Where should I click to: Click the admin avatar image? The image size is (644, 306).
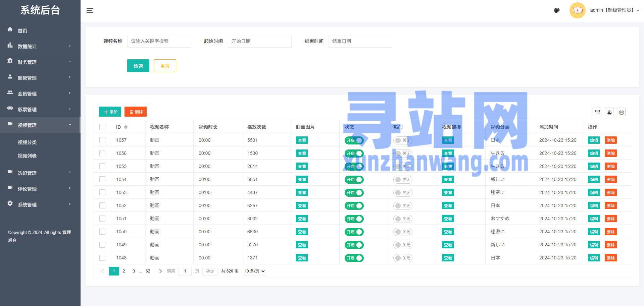click(x=577, y=10)
